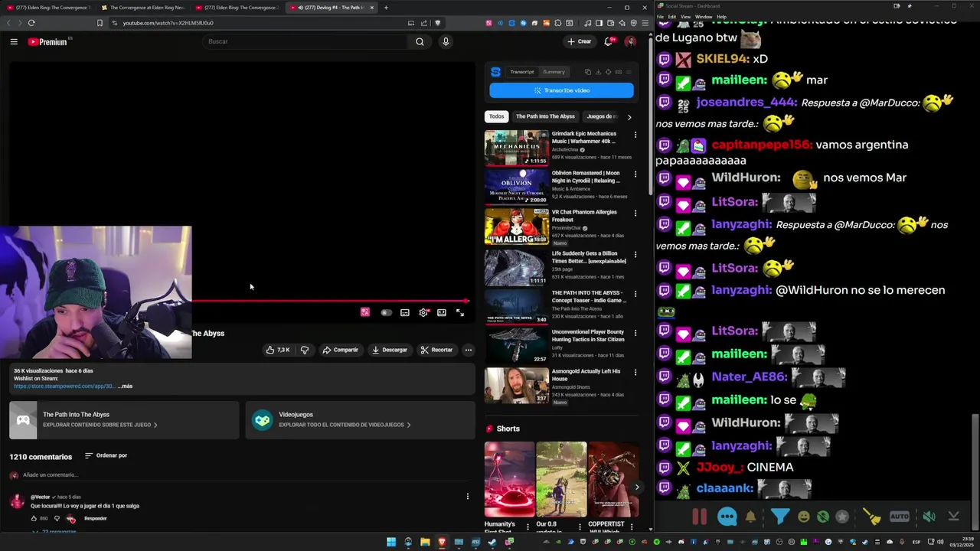Open Grimdark Epic Mechanicus video thumbnail

516,148
